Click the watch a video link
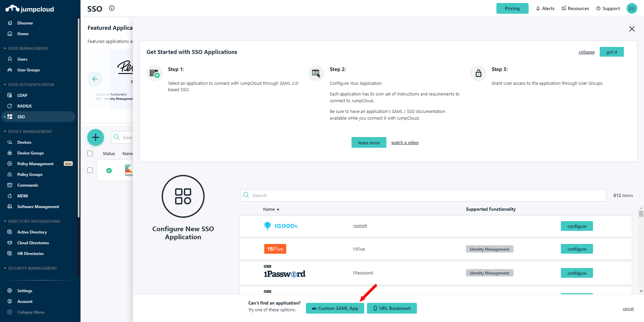Viewport: 644px width, 322px height. pos(405,143)
